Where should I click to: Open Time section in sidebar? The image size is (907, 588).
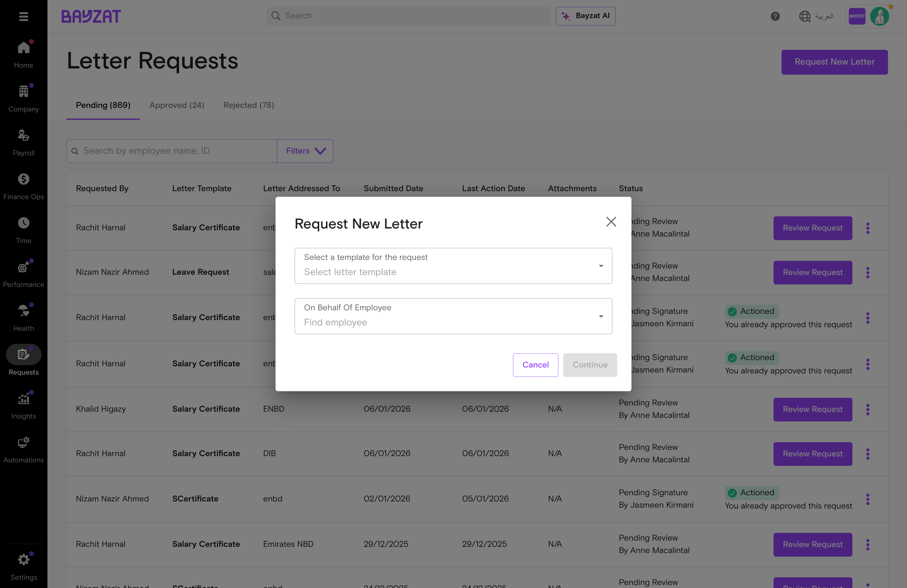pos(24,230)
